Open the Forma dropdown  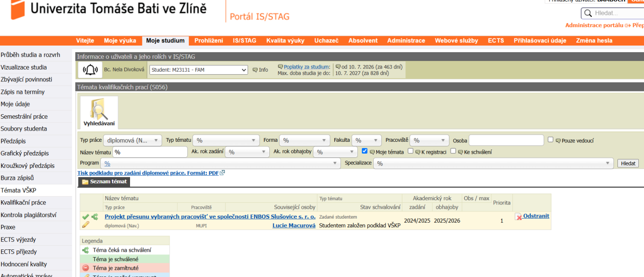305,140
